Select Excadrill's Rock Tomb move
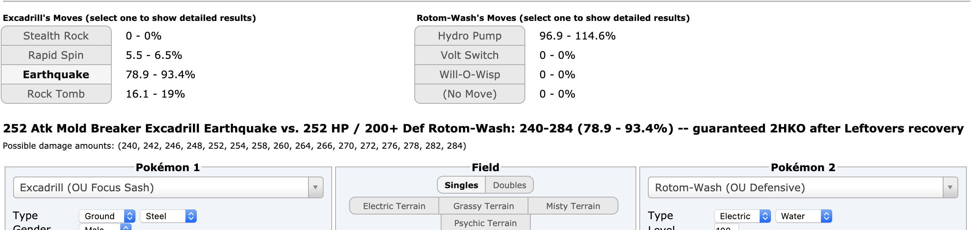Screen dimensions: 980x230 click(x=56, y=94)
